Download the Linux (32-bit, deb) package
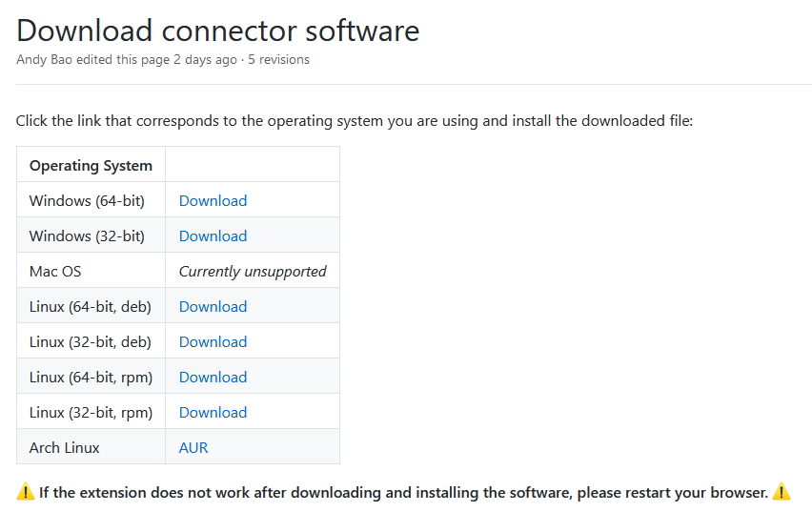 213,341
